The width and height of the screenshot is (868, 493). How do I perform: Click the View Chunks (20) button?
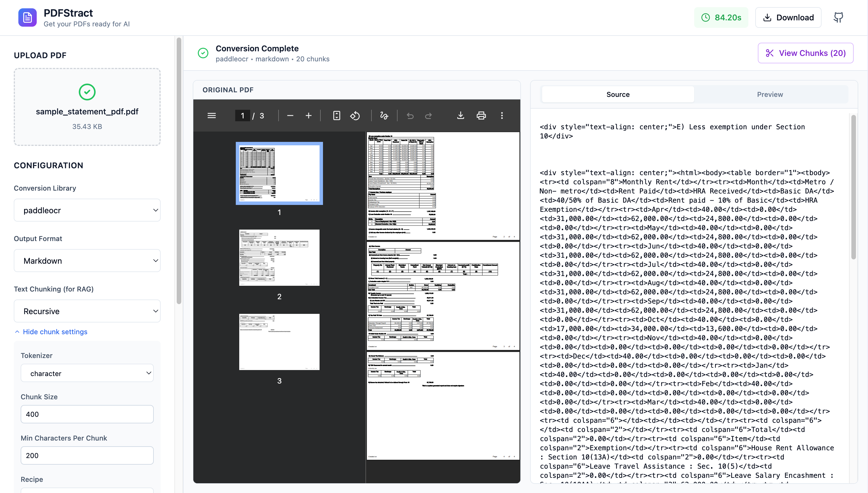(805, 53)
